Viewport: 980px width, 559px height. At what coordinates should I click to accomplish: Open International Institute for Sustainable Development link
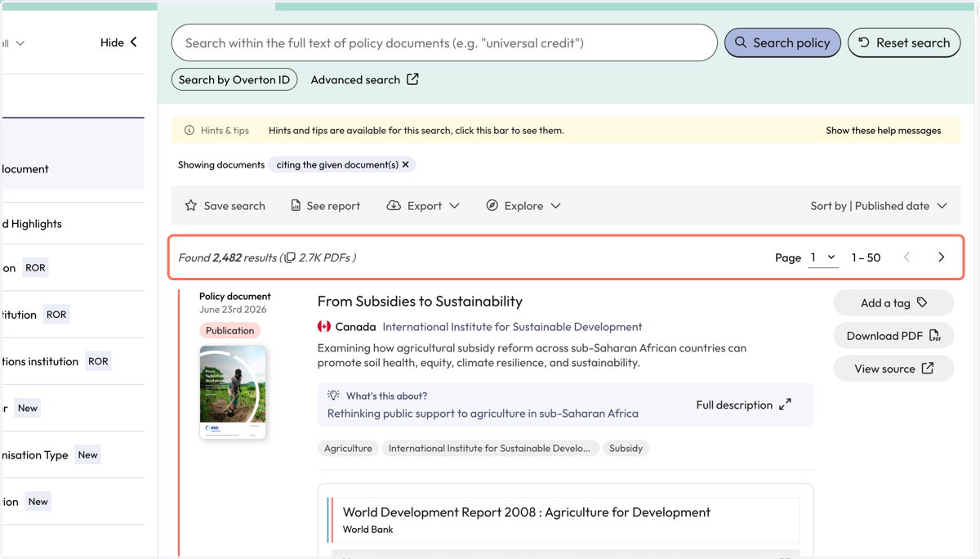pyautogui.click(x=512, y=326)
